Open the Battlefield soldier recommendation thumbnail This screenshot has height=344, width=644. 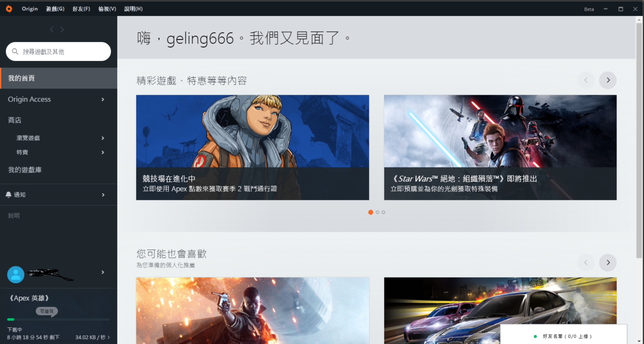pos(253,310)
